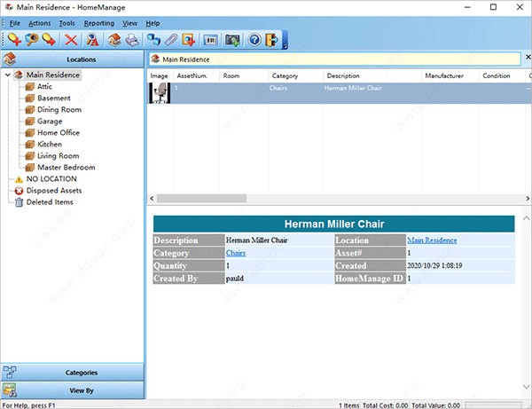Click the Manufacturer column header
The height and width of the screenshot is (409, 532).
pyautogui.click(x=443, y=76)
